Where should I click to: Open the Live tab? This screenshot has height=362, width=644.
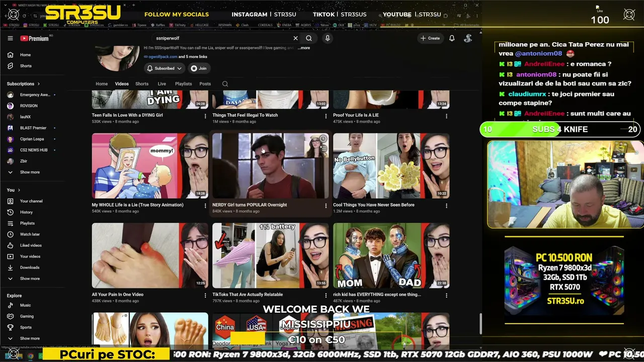(x=162, y=84)
